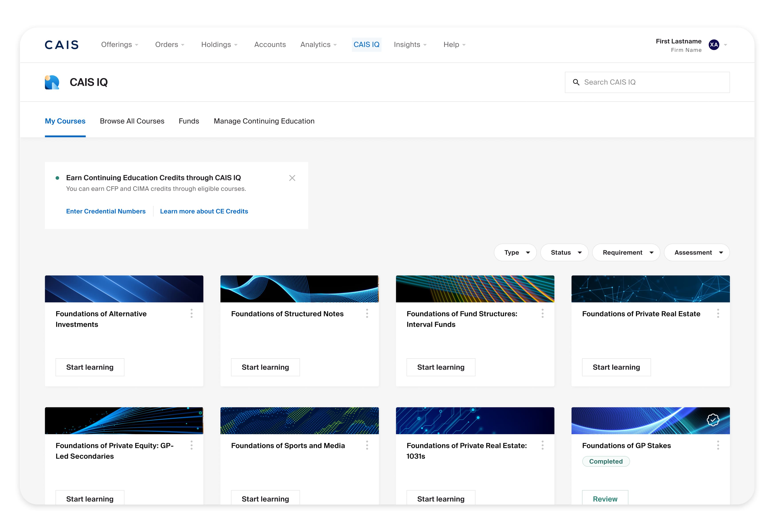Open the Type filter dropdown
This screenshot has height=532, width=774.
click(515, 252)
